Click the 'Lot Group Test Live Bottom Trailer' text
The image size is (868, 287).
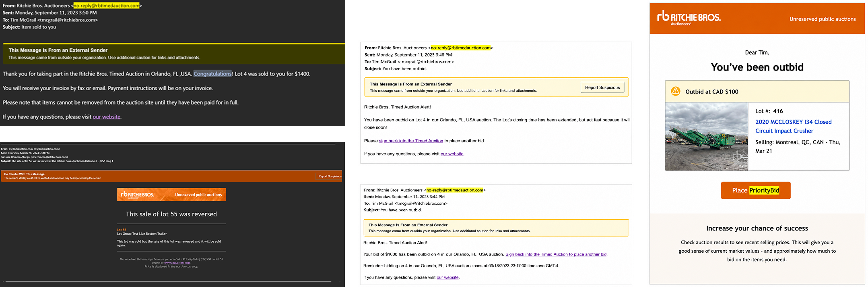[x=142, y=234]
